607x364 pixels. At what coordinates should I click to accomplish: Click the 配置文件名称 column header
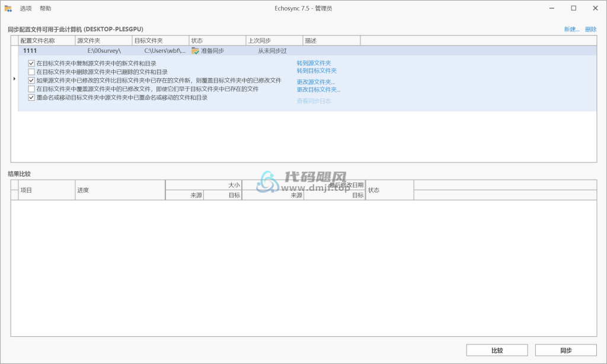(x=46, y=41)
